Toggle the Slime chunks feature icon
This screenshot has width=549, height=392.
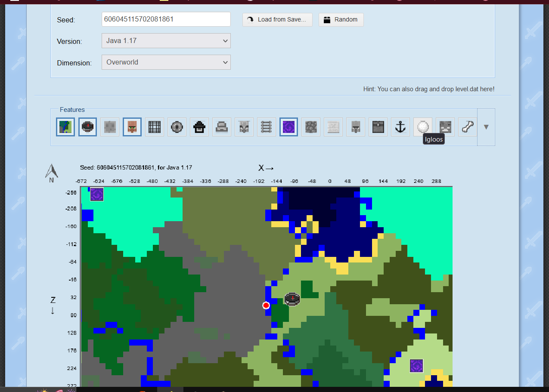110,127
